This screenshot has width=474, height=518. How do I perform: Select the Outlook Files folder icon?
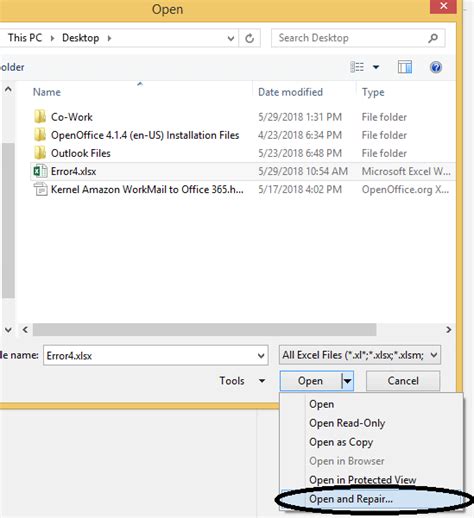tap(40, 153)
